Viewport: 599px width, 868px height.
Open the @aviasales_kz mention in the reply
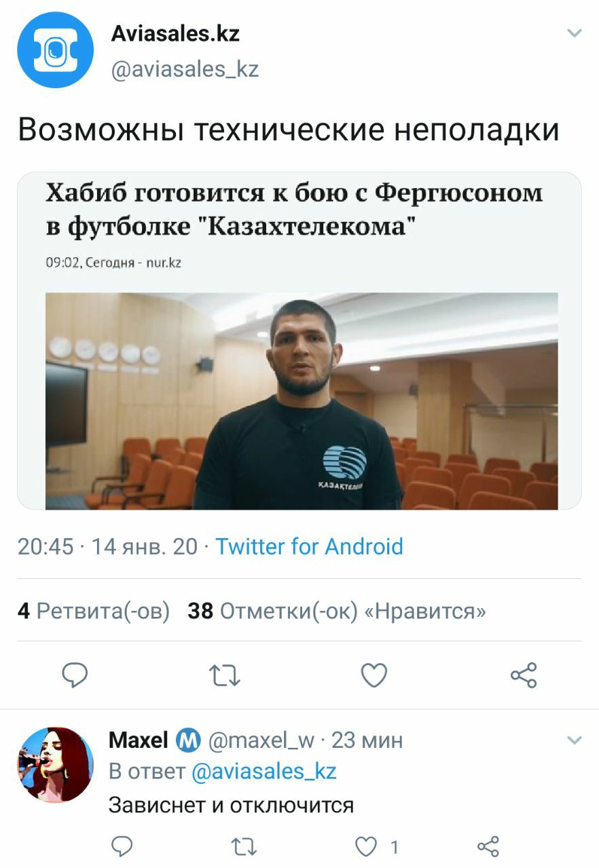(x=264, y=772)
